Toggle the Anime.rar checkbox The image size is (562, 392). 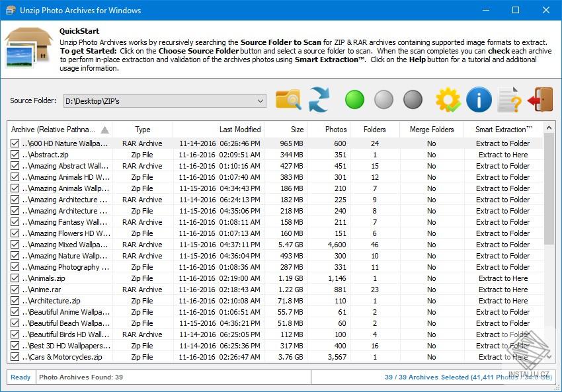pyautogui.click(x=15, y=289)
